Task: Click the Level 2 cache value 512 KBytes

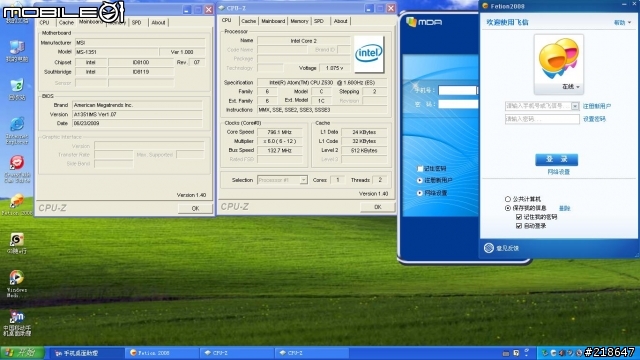Action: [364, 150]
